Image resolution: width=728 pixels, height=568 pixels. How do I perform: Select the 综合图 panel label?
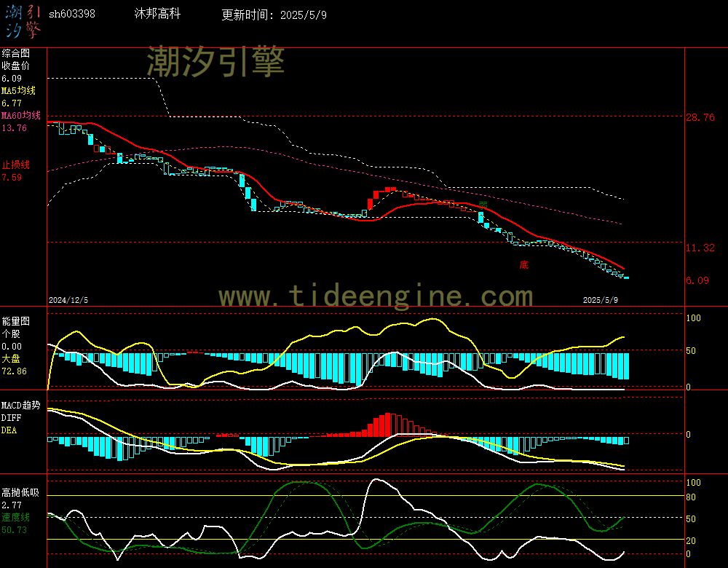pos(15,53)
